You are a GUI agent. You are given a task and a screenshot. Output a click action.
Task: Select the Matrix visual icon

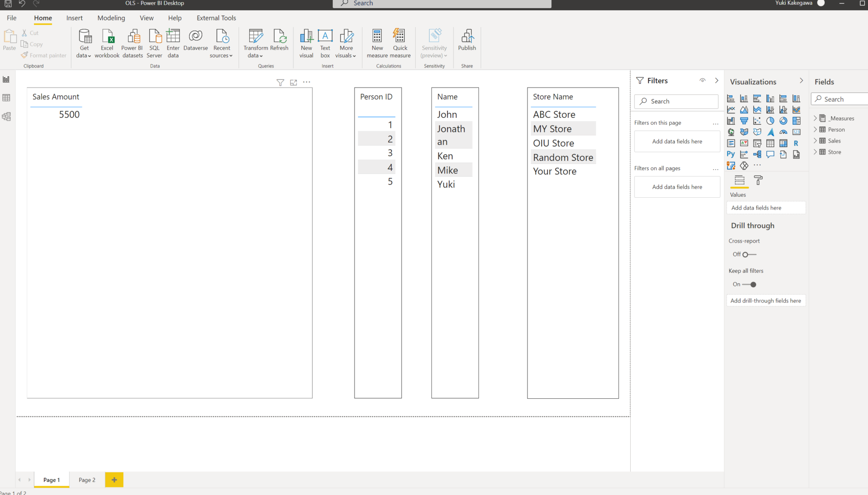(x=783, y=143)
